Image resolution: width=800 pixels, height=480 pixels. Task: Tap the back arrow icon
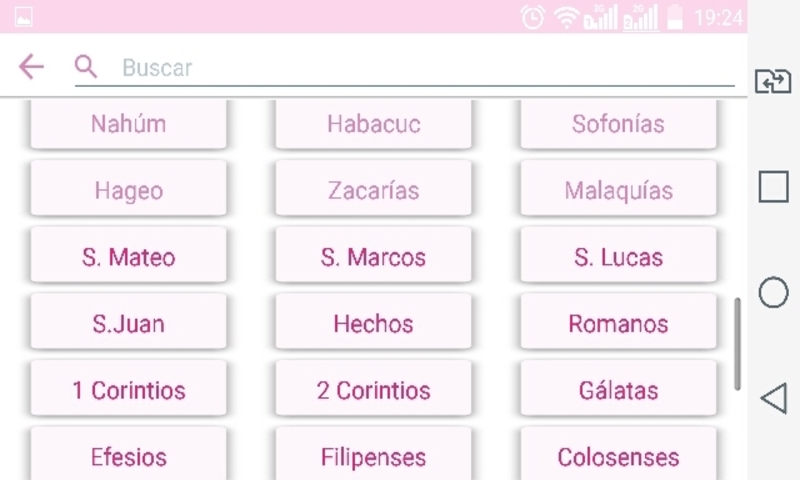tap(31, 67)
